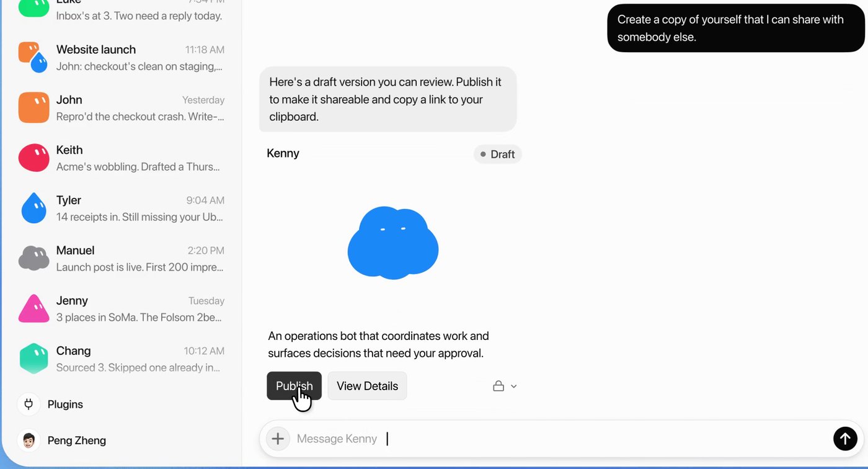The height and width of the screenshot is (469, 868).
Task: Click Kenny's large blue cloud avatar
Action: click(x=393, y=243)
